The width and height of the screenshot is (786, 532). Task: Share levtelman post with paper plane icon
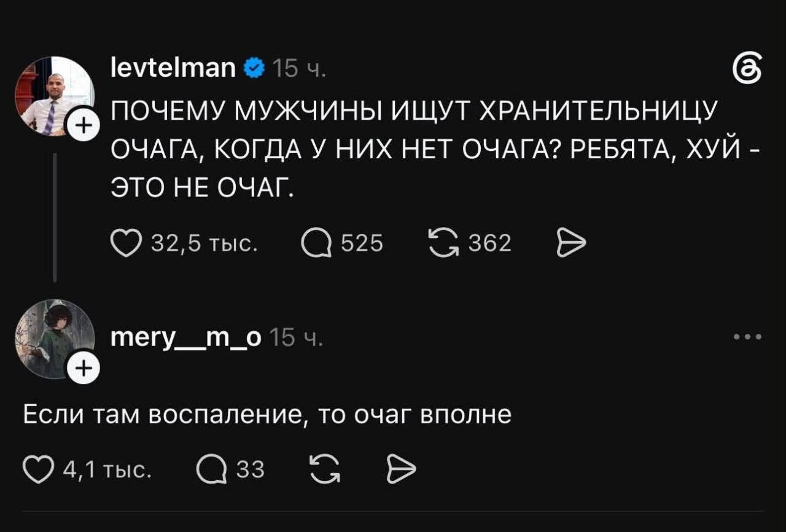(571, 244)
